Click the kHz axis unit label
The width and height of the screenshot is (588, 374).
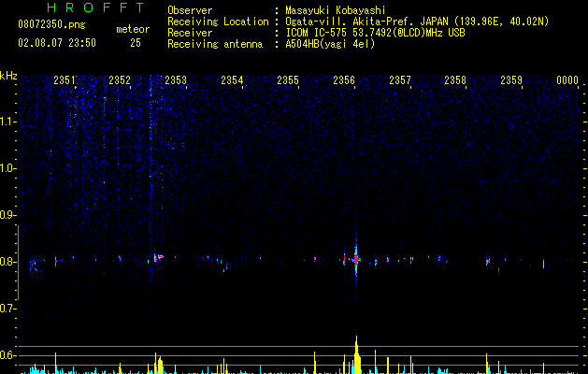click(x=8, y=76)
